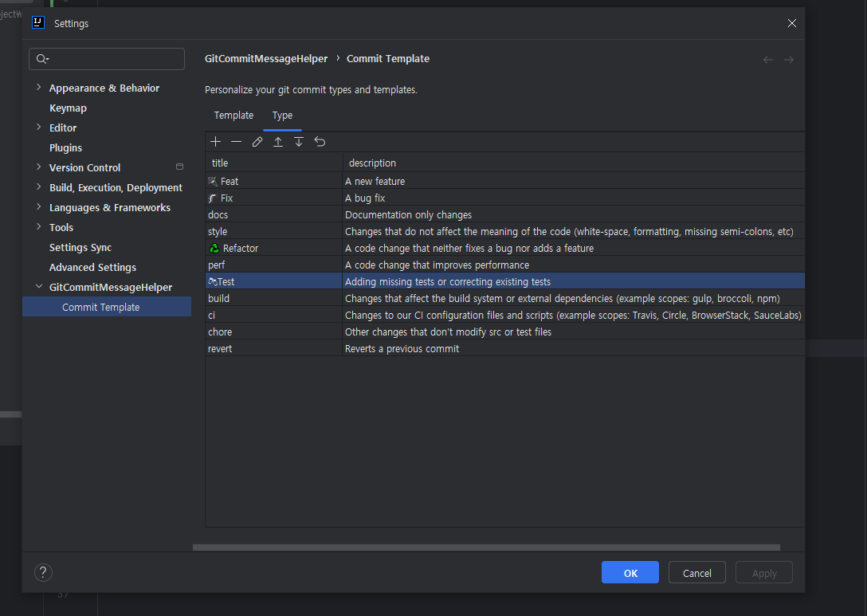Select the style type row
867x616 pixels.
coord(505,231)
